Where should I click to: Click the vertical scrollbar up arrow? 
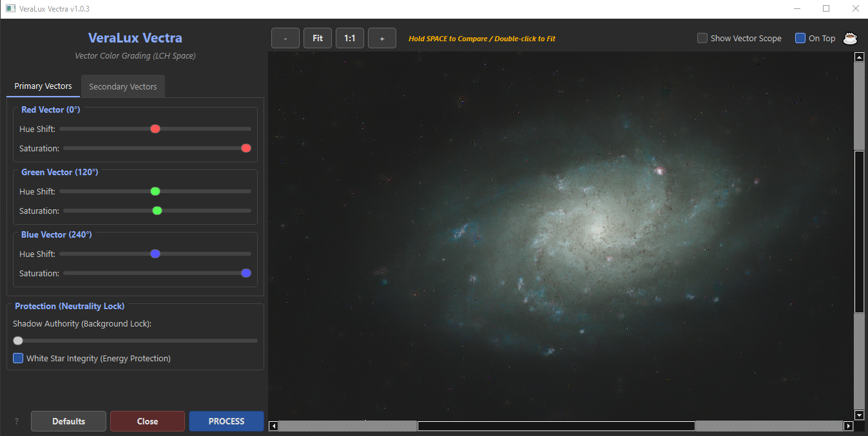click(x=859, y=57)
